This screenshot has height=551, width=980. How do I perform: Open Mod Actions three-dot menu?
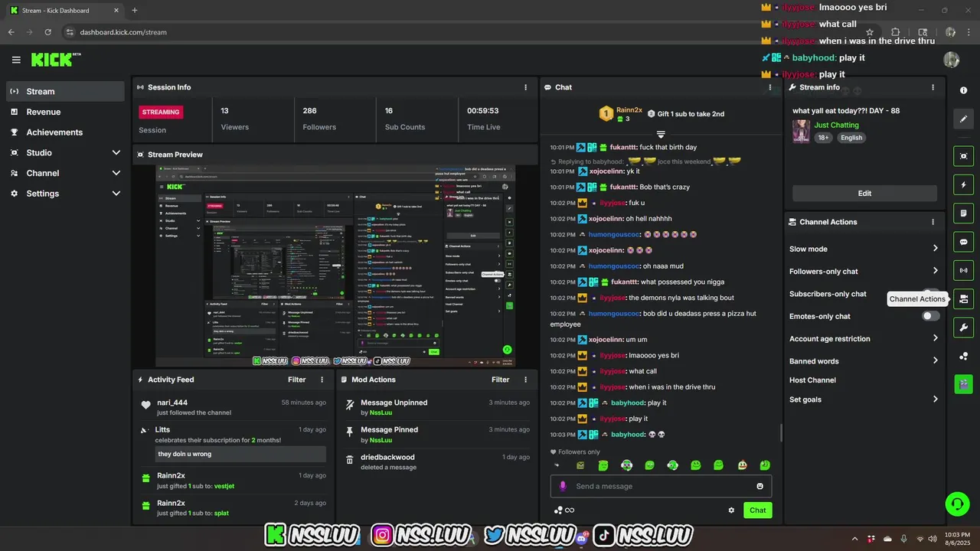525,380
